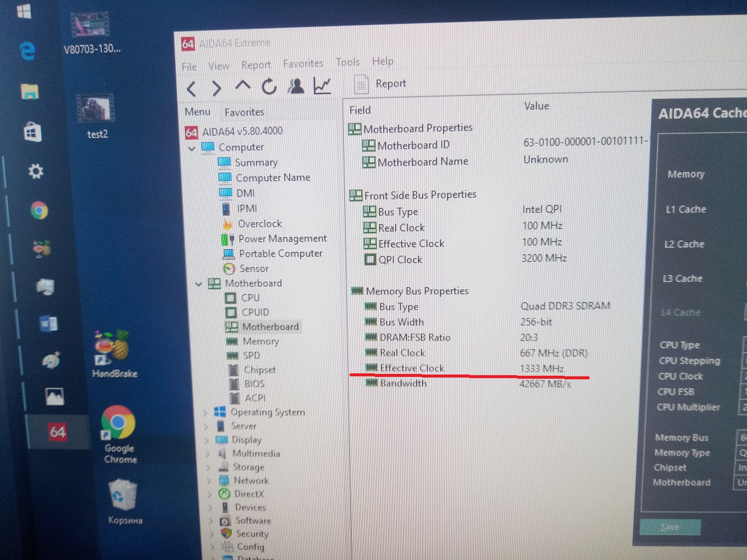The width and height of the screenshot is (747, 560).
Task: Open Settings gear on the taskbar
Action: pyautogui.click(x=35, y=172)
